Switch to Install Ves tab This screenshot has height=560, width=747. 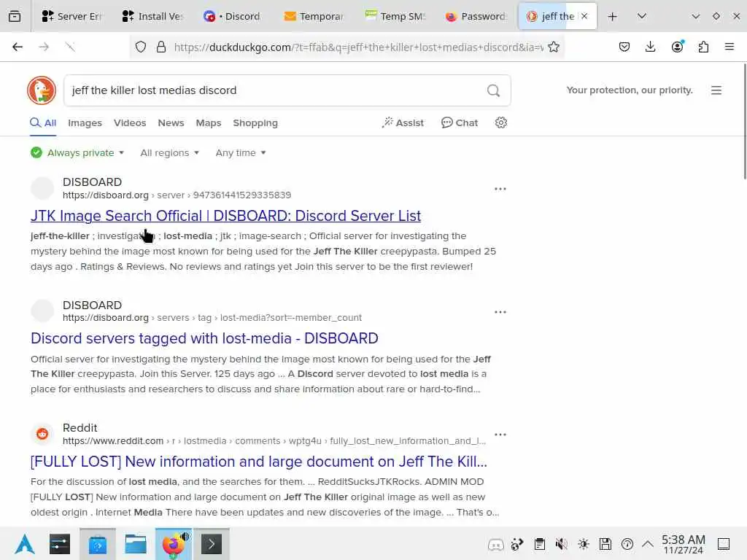point(152,16)
